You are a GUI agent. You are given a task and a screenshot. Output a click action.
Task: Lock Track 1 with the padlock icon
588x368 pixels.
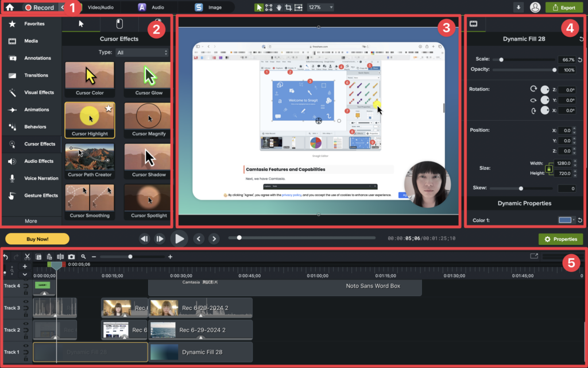point(26,358)
